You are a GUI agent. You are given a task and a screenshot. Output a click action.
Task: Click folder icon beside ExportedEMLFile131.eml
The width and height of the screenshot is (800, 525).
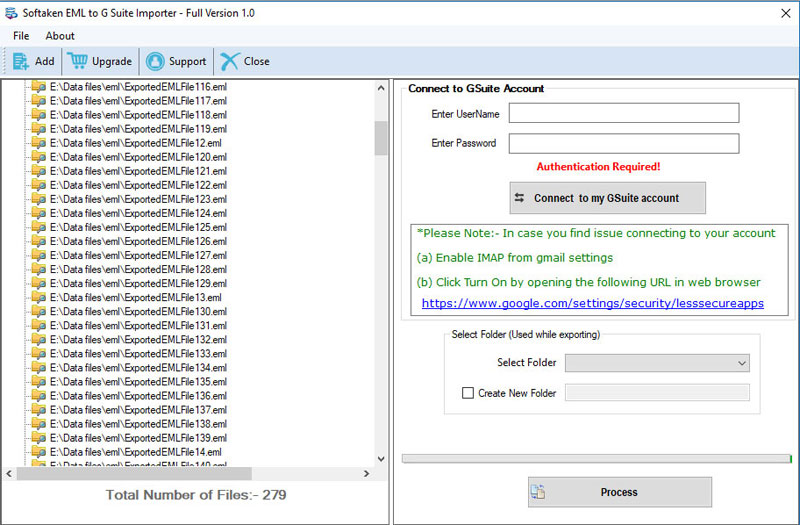(38, 326)
